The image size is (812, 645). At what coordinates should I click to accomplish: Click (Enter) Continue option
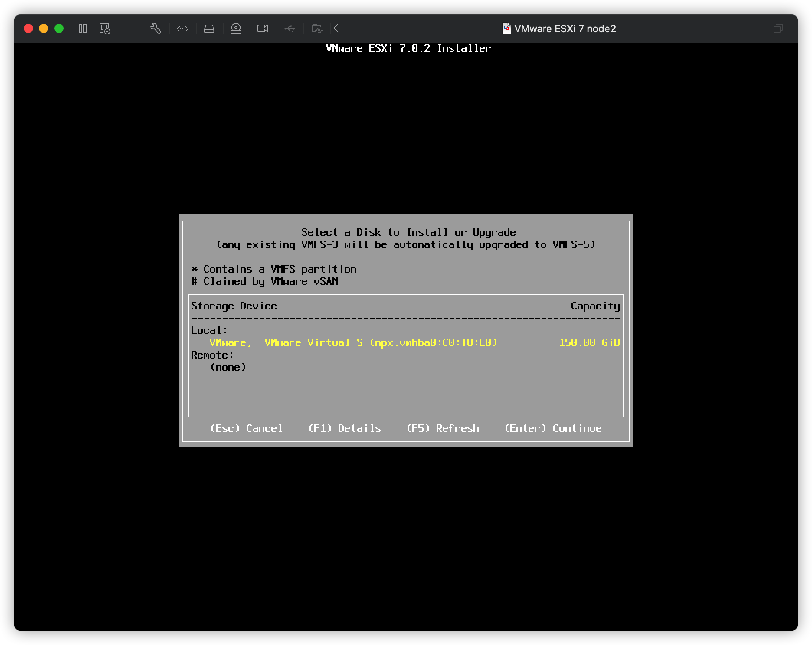click(553, 428)
